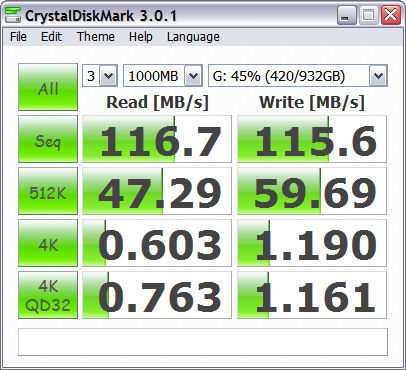Run all benchmarks with the All button
This screenshot has height=370, width=406.
tap(48, 87)
